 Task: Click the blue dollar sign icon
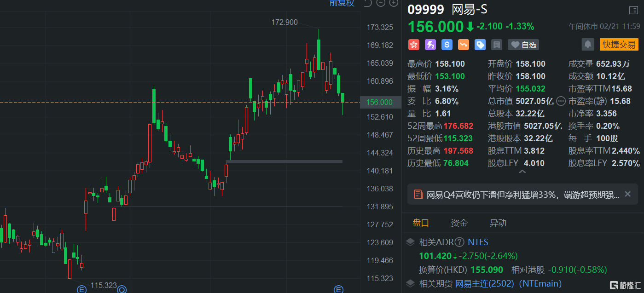(447, 45)
